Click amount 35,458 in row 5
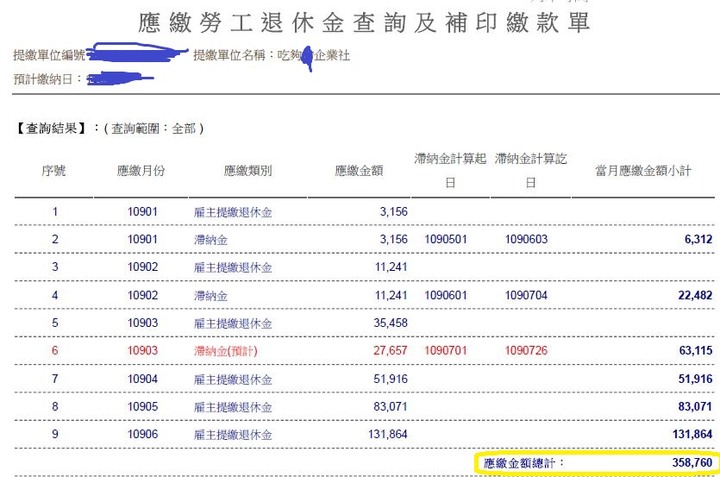 click(x=390, y=323)
